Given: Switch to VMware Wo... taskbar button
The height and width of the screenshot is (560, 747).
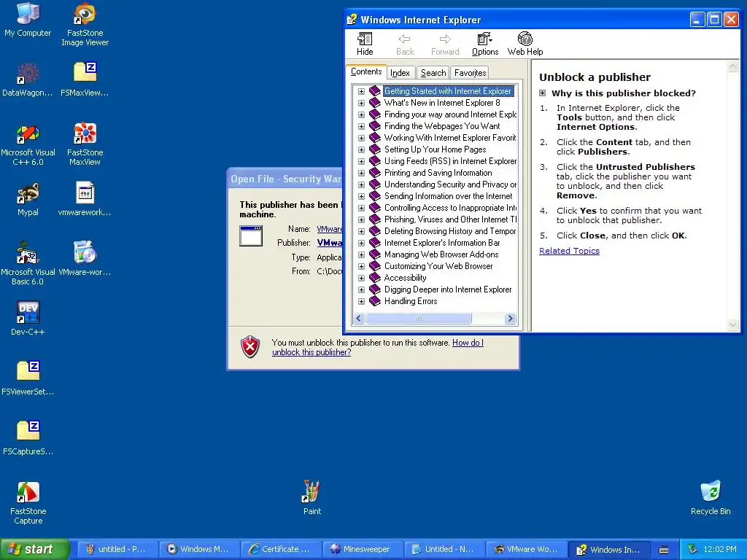Looking at the screenshot, I should pyautogui.click(x=526, y=549).
